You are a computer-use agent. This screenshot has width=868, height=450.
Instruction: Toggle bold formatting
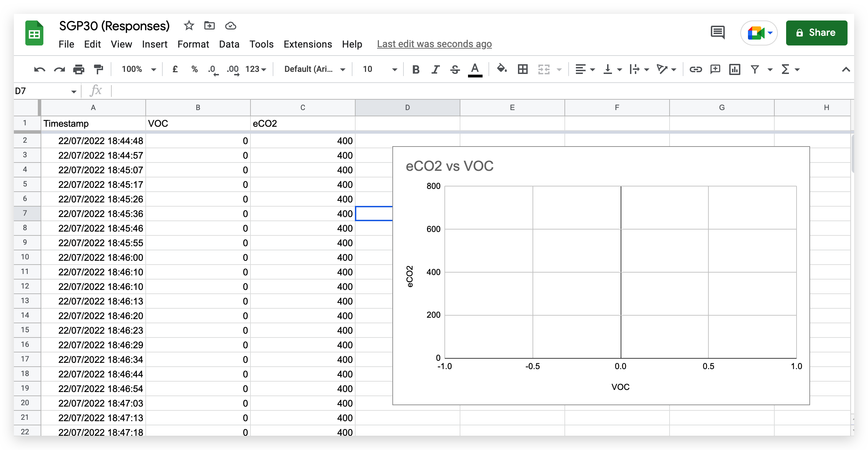tap(416, 70)
